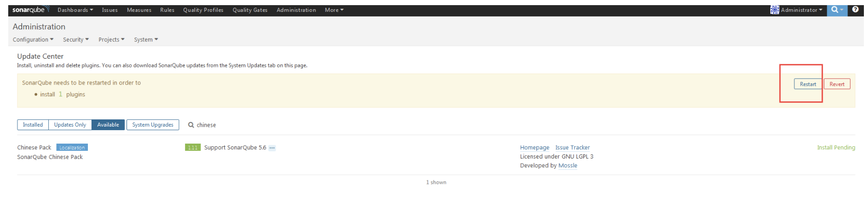This screenshot has height=210, width=868.
Task: Open the Measures page
Action: tap(139, 10)
